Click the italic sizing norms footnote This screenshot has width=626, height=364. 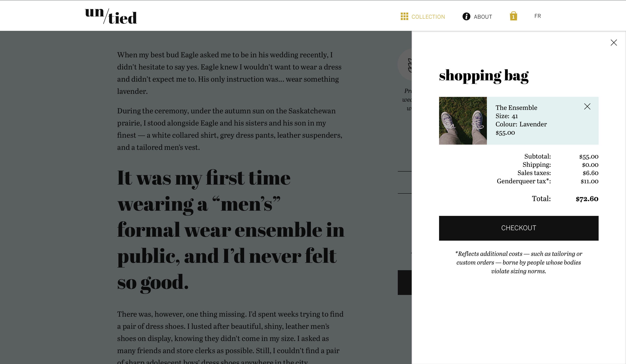pos(518,262)
